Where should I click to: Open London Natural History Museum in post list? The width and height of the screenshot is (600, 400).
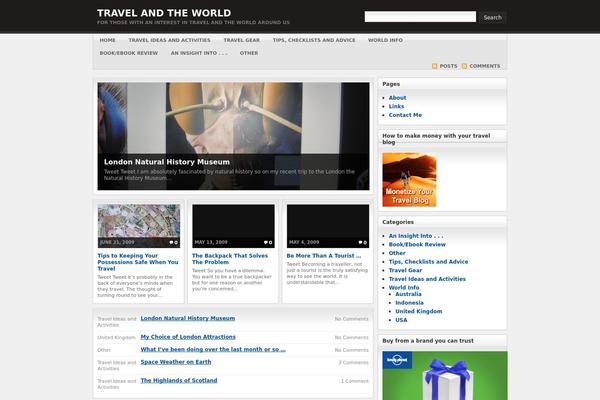tap(188, 318)
